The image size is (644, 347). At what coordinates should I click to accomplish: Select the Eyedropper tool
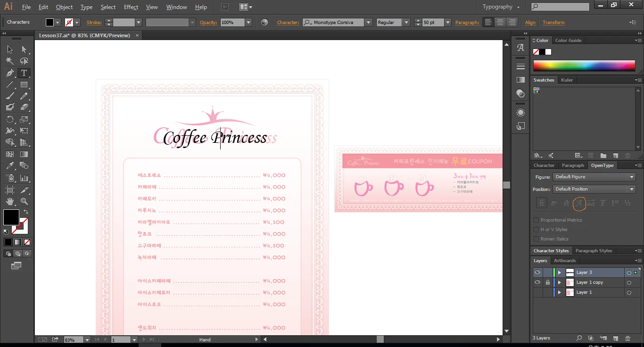[10, 165]
